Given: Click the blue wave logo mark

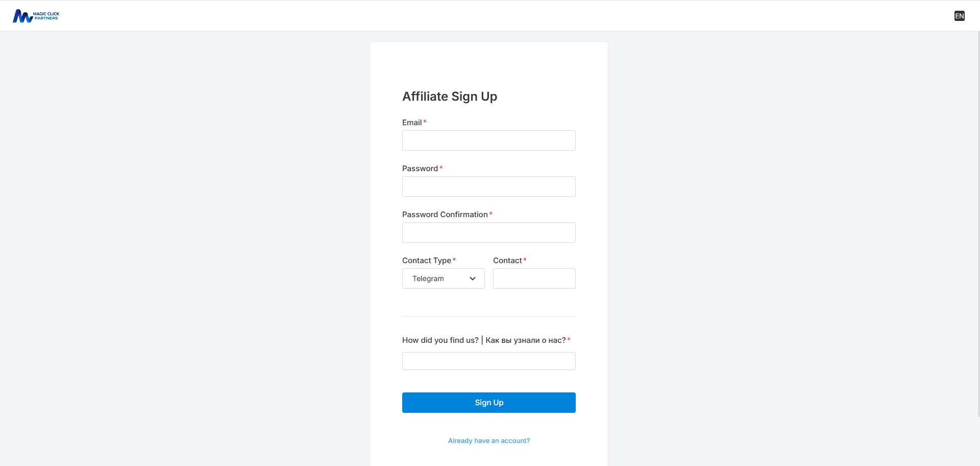Looking at the screenshot, I should pos(21,15).
